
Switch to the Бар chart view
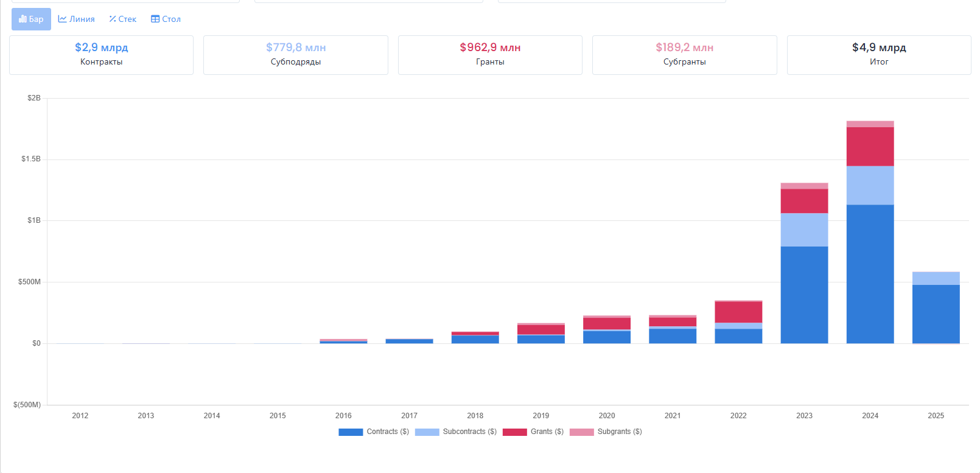point(31,19)
